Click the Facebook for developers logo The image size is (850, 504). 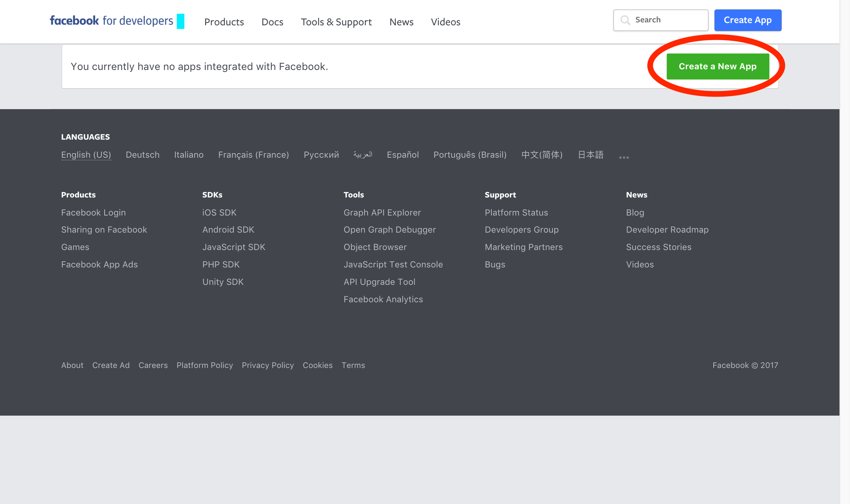117,21
